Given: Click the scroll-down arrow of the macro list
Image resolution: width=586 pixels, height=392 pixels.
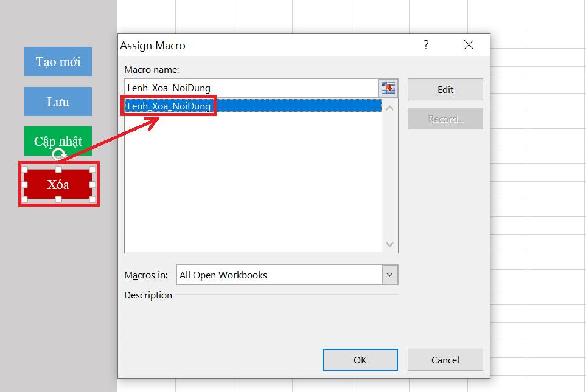Looking at the screenshot, I should point(389,244).
